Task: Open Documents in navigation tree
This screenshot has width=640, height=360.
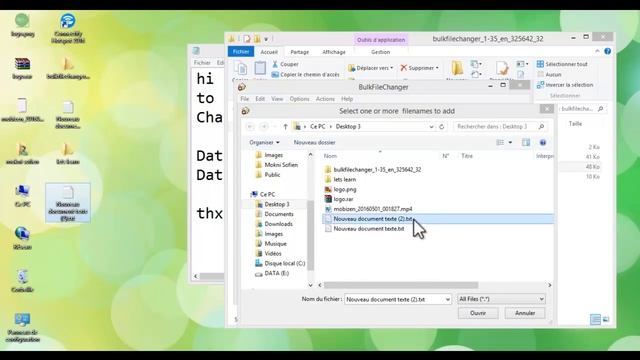Action: (274, 214)
